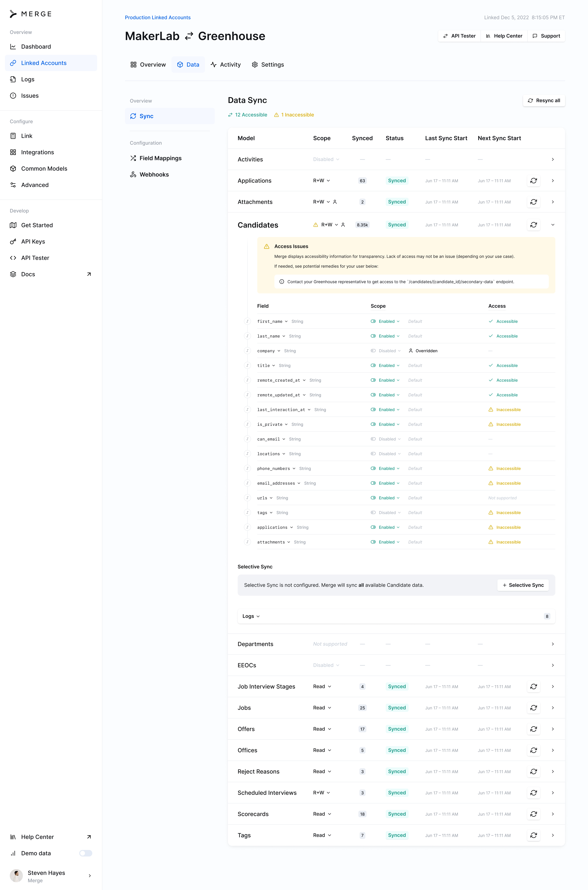Image resolution: width=588 pixels, height=890 pixels.
Task: Click the 12 Accessible indicator
Action: click(247, 115)
